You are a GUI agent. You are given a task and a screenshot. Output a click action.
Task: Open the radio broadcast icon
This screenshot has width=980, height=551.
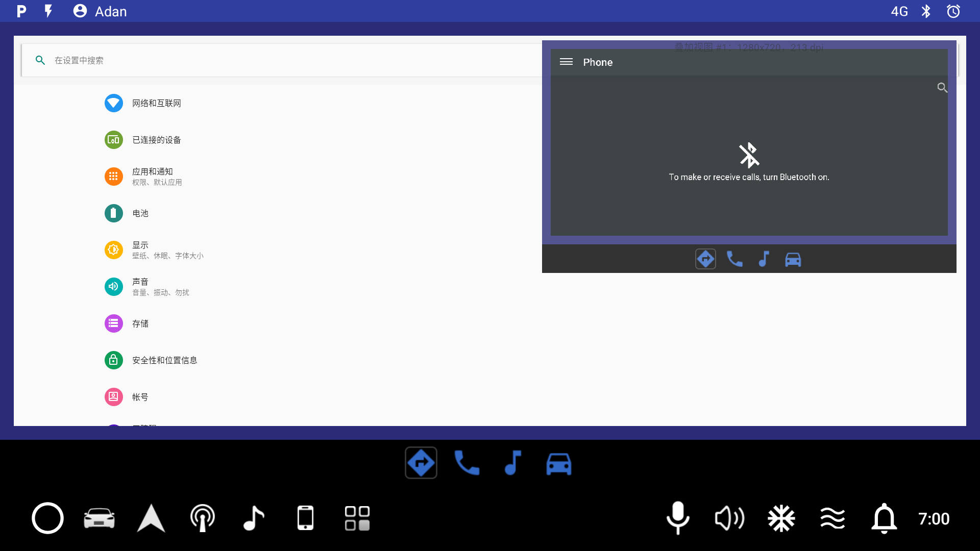click(x=202, y=518)
